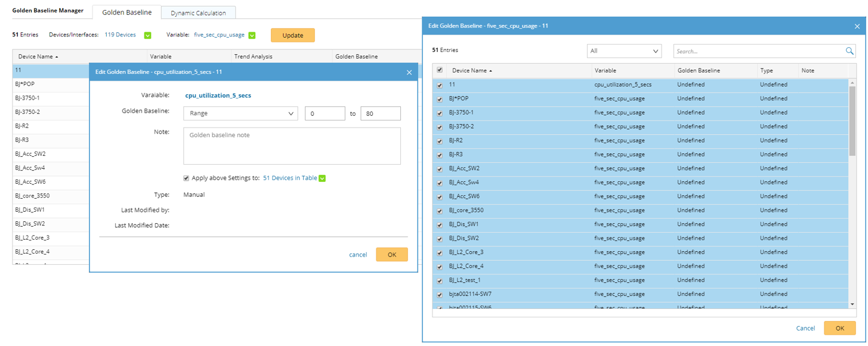
Task: Uncheck the checkbox for BJ_core_3550 row
Action: [440, 211]
